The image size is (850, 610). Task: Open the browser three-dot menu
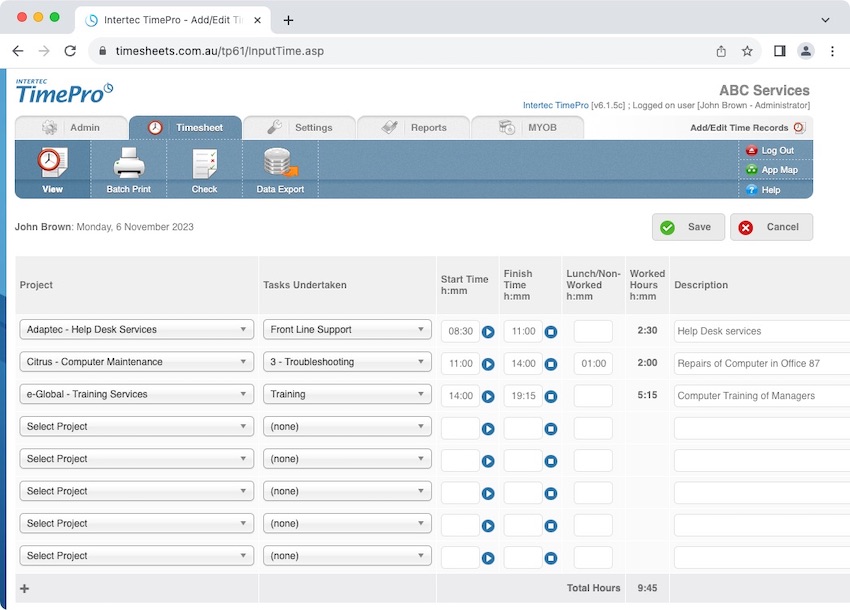(x=832, y=51)
